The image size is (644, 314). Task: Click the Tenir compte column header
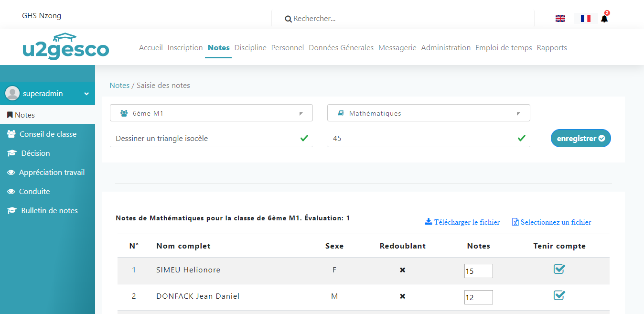[x=559, y=246]
